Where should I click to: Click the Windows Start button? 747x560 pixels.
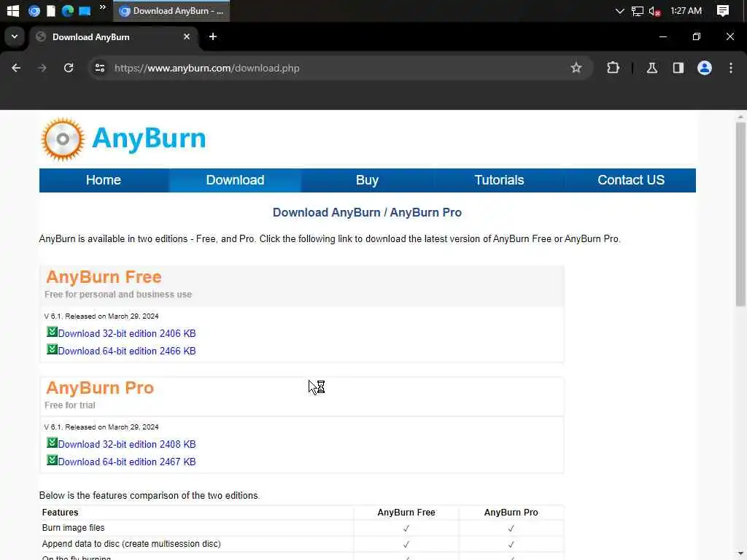[x=13, y=10]
